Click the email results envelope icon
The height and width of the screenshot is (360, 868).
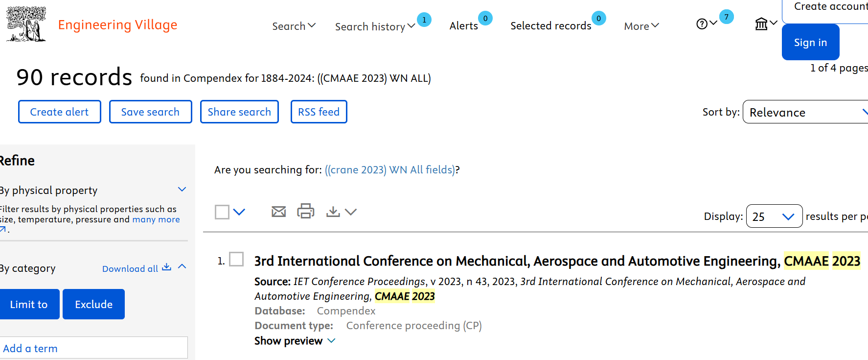[x=278, y=212]
